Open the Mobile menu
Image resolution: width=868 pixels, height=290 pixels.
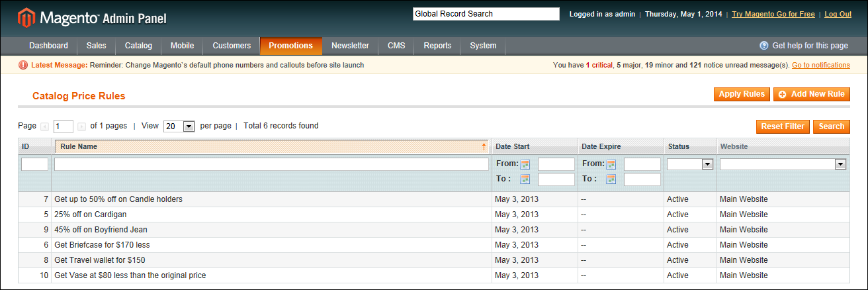tap(182, 46)
